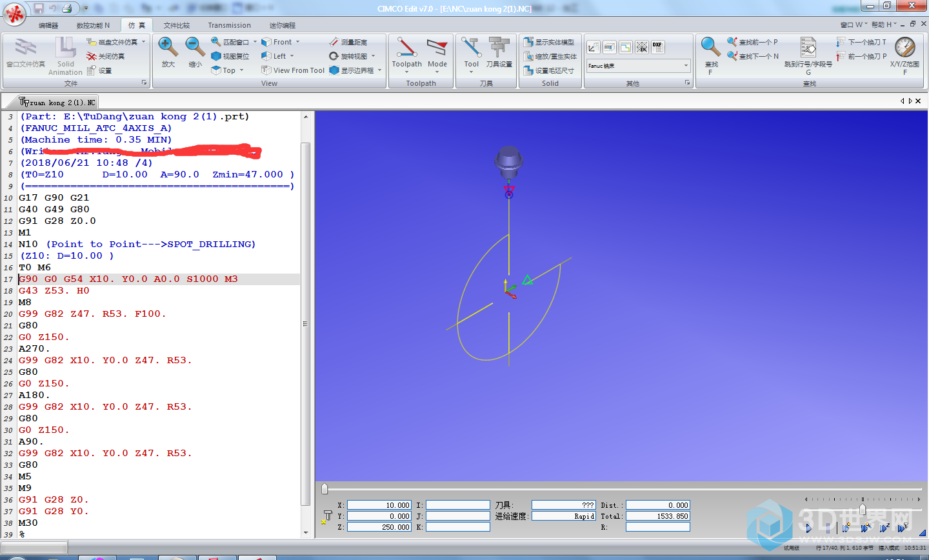Screen dimensions: 929x560
Task: Click first icon in 其他 group
Action: pyautogui.click(x=593, y=47)
